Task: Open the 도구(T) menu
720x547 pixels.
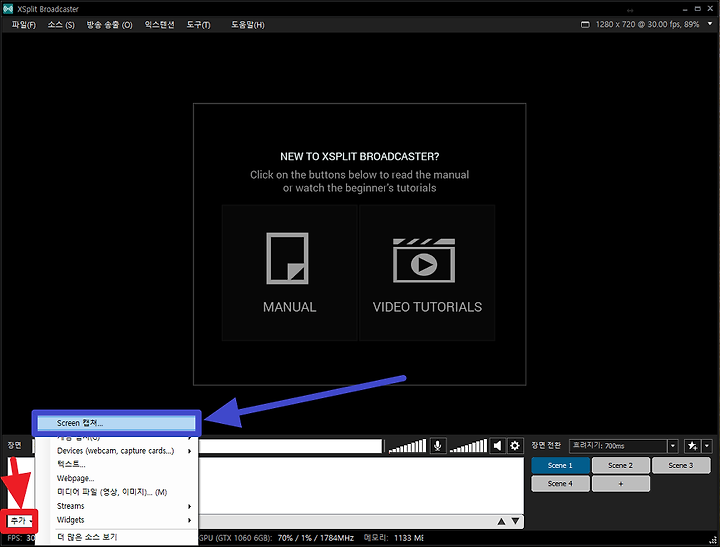Action: (198, 25)
